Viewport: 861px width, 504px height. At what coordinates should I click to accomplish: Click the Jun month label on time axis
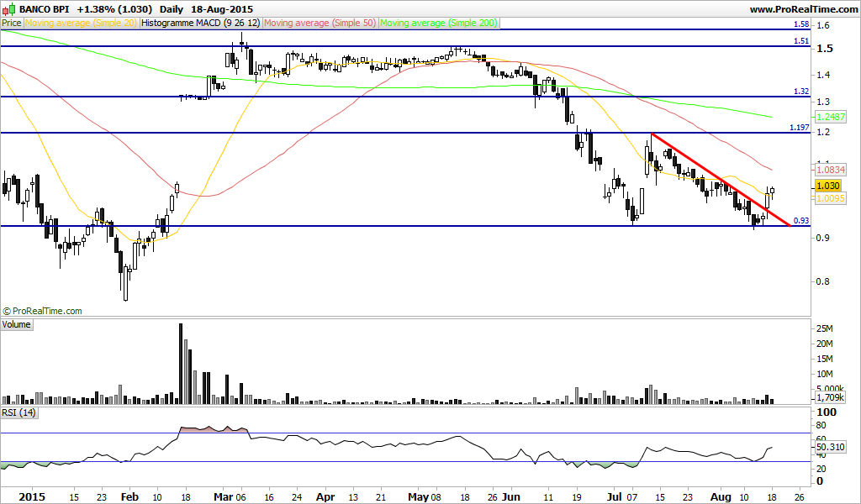click(511, 497)
